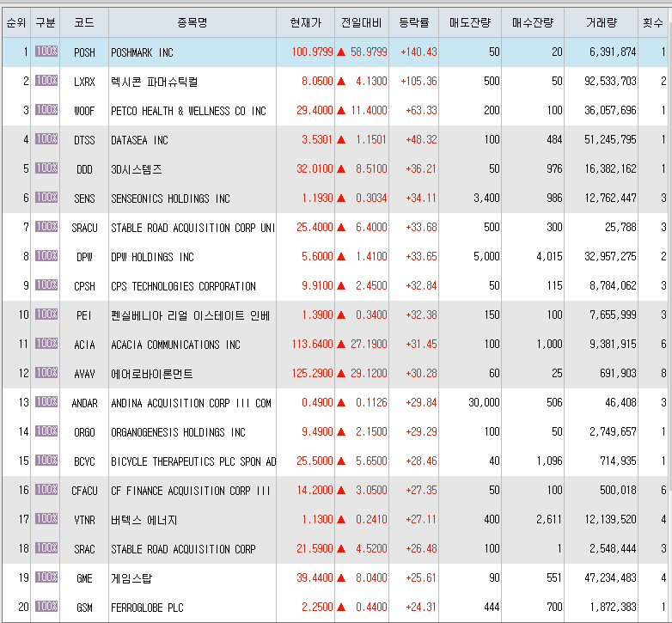The width and height of the screenshot is (672, 623).
Task: Click volume 47,234,483 for GME
Action: (x=610, y=577)
